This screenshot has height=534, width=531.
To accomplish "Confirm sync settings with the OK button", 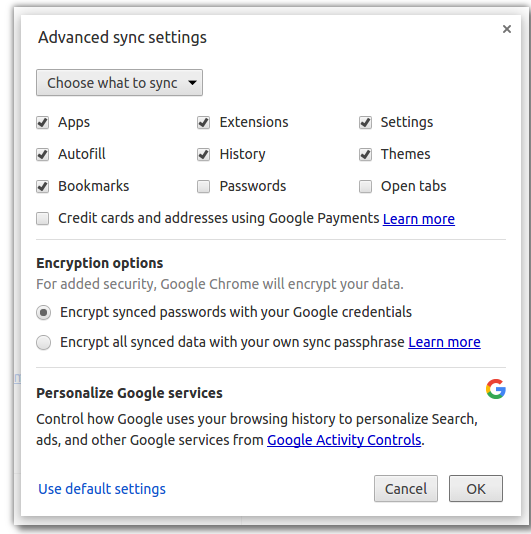I will [x=475, y=488].
